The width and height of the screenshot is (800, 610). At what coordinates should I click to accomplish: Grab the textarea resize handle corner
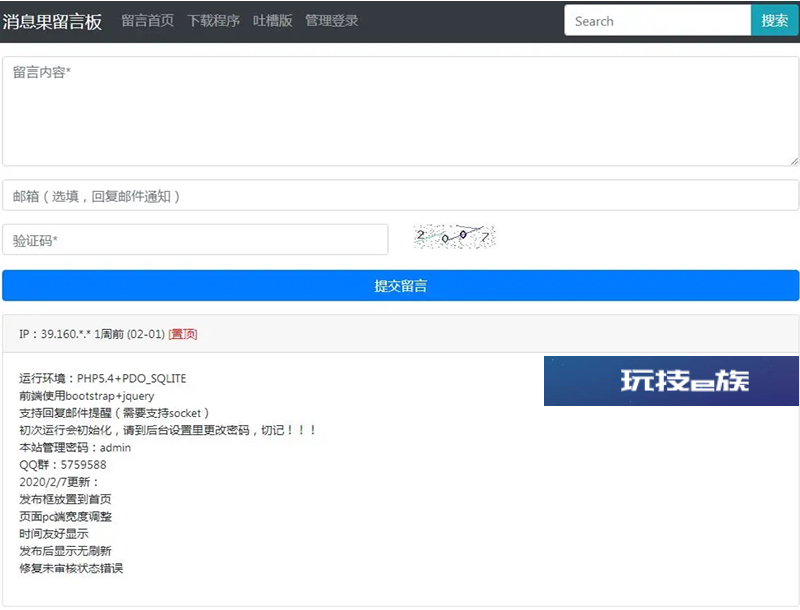pos(794,161)
